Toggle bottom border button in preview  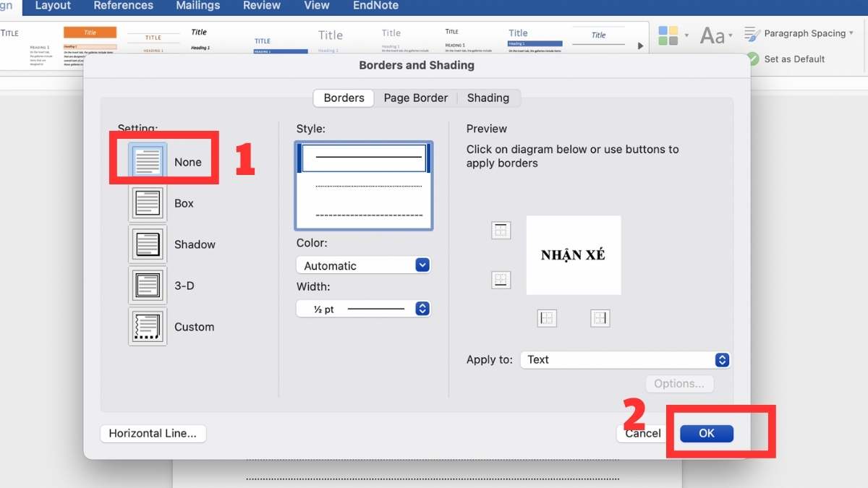(x=501, y=280)
